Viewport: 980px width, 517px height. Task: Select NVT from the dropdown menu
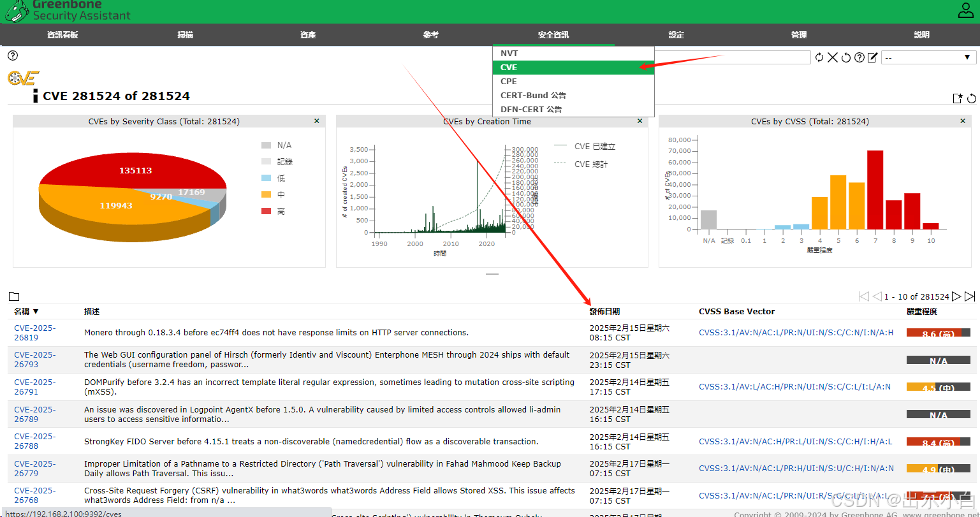pyautogui.click(x=573, y=54)
